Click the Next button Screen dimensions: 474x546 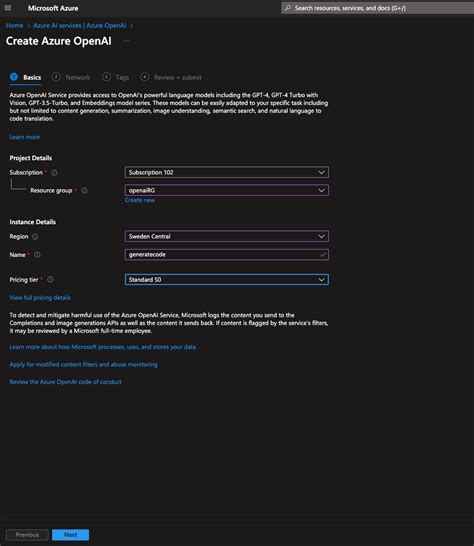coord(70,535)
